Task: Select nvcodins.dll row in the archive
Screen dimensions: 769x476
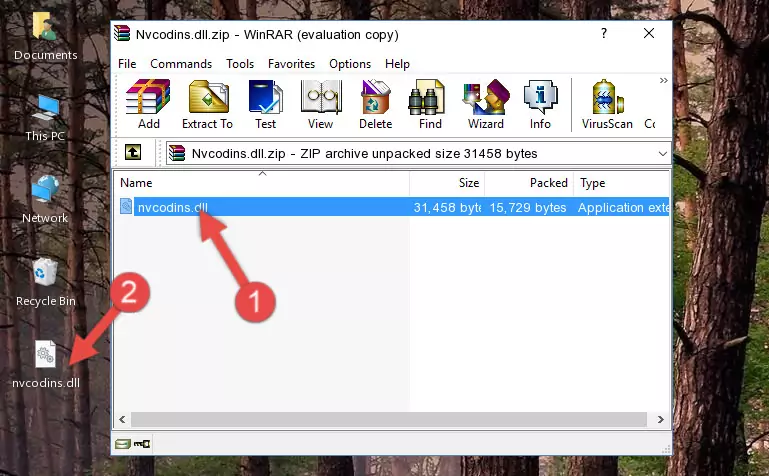Action: (x=394, y=207)
